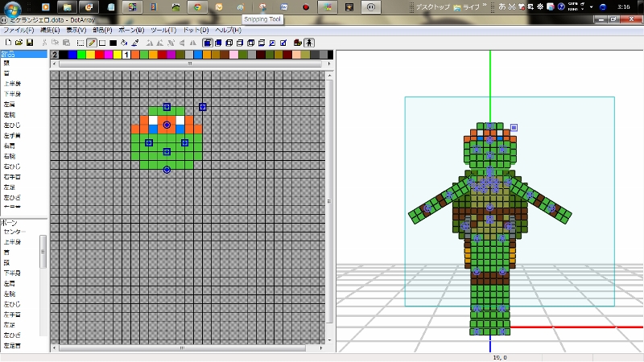Toggle the fourth wireframe cube view button
Screen dimensions: 644x362
pyautogui.click(x=240, y=43)
